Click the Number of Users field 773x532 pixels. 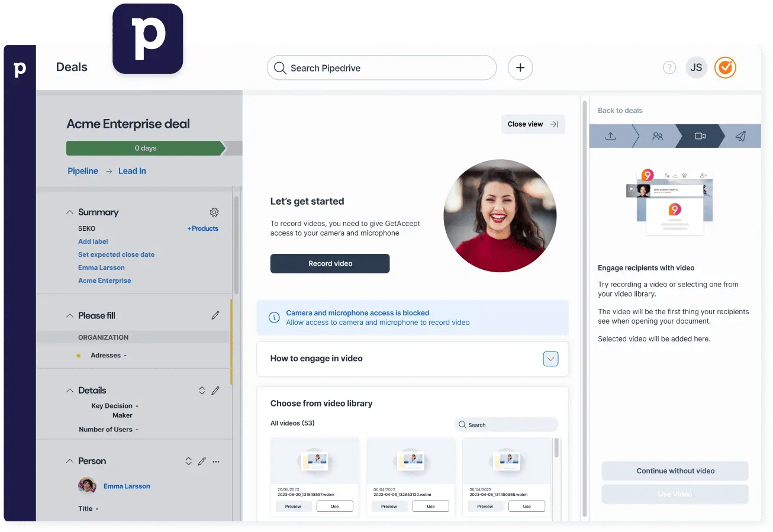click(108, 430)
